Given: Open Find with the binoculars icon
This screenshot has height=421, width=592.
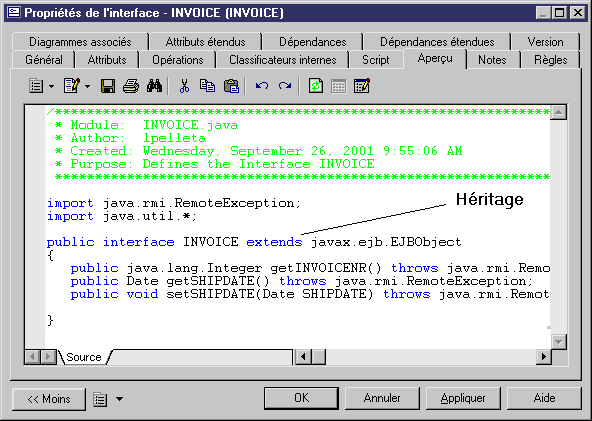Looking at the screenshot, I should tap(154, 86).
